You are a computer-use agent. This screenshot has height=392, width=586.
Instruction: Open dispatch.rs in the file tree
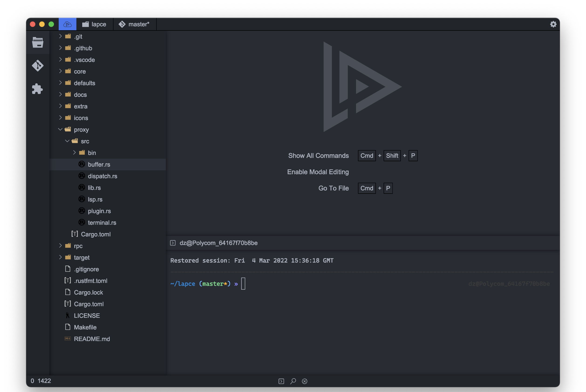click(x=108, y=176)
